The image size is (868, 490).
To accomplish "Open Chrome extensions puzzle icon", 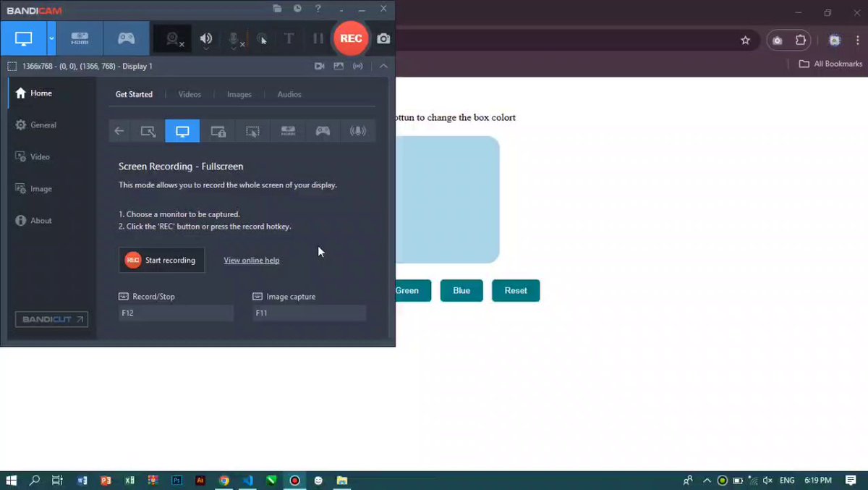I will pos(800,41).
